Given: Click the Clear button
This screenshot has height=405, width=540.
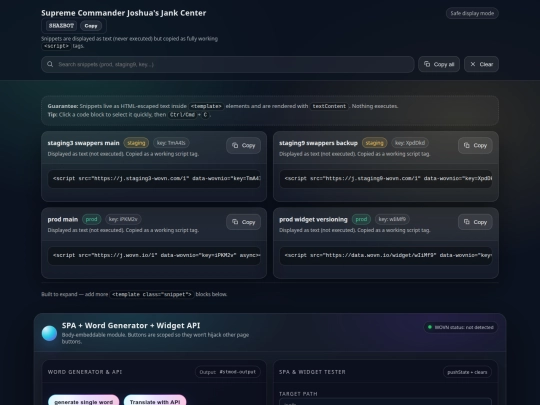Looking at the screenshot, I should [x=481, y=64].
